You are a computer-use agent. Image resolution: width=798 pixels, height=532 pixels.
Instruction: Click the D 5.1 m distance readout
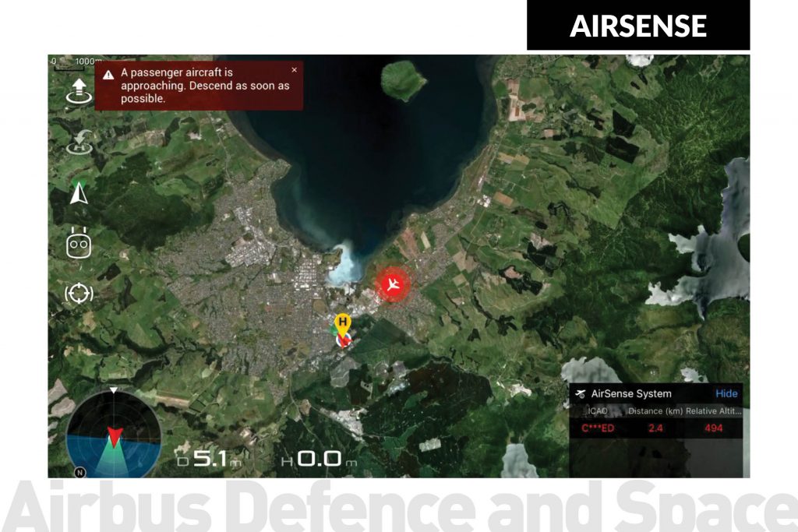209,459
